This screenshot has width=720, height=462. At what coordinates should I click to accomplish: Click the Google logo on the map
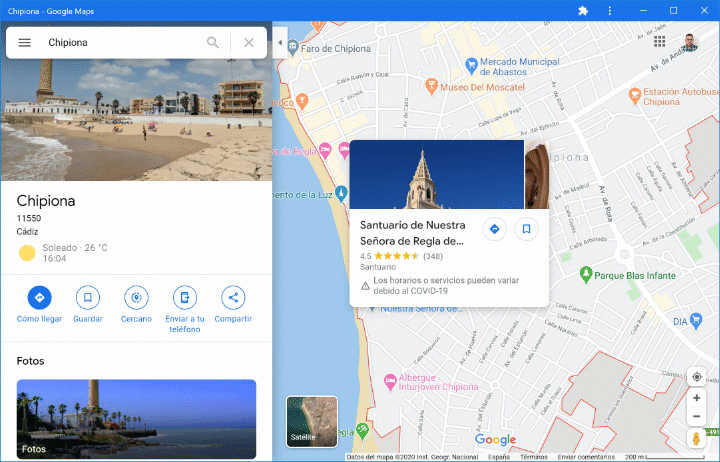(495, 439)
